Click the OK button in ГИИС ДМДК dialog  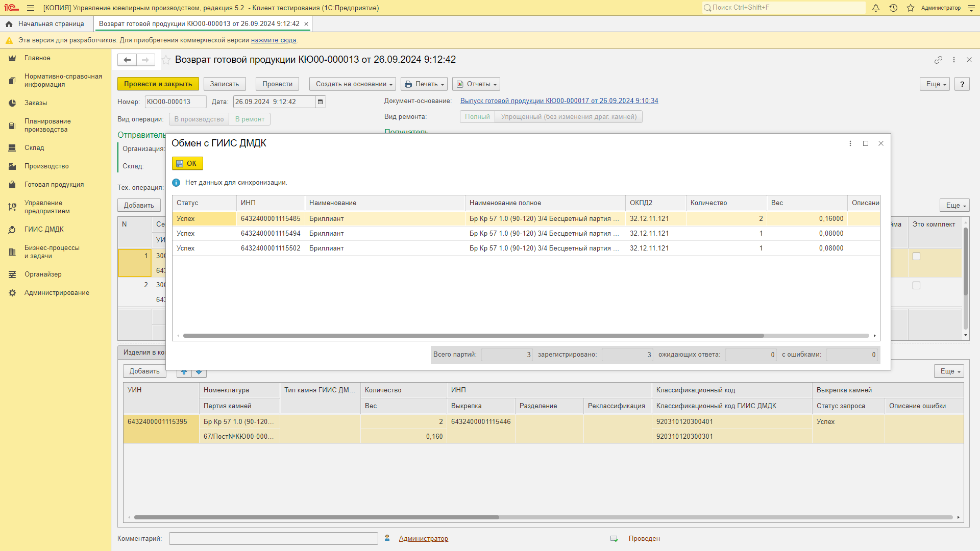coord(187,163)
